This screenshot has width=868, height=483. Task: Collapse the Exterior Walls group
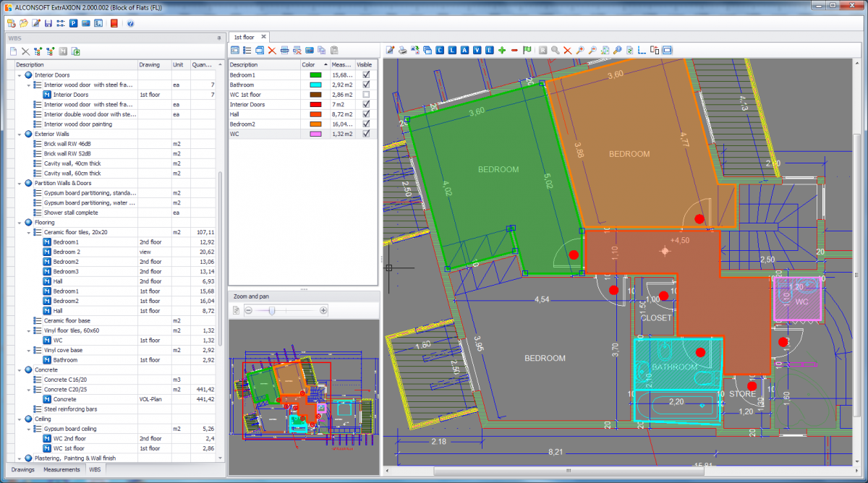click(19, 134)
